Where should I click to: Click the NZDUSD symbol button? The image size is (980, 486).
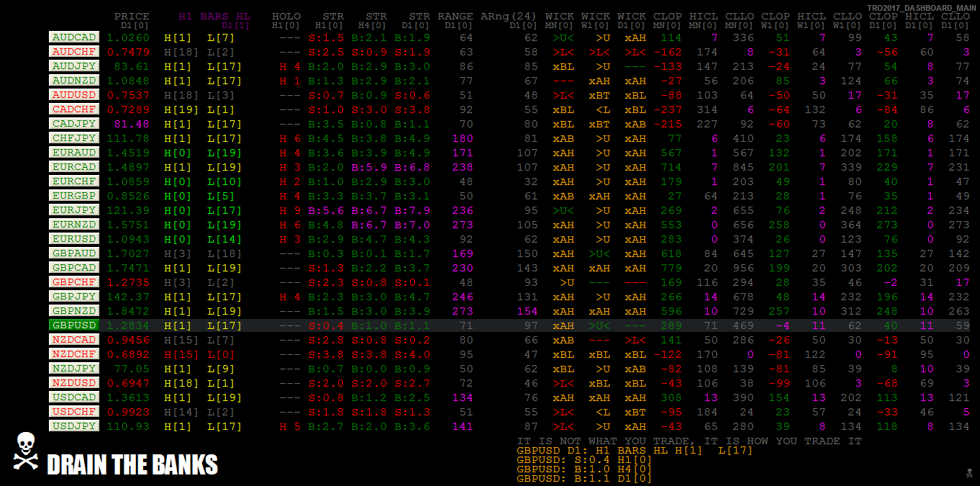click(x=74, y=382)
